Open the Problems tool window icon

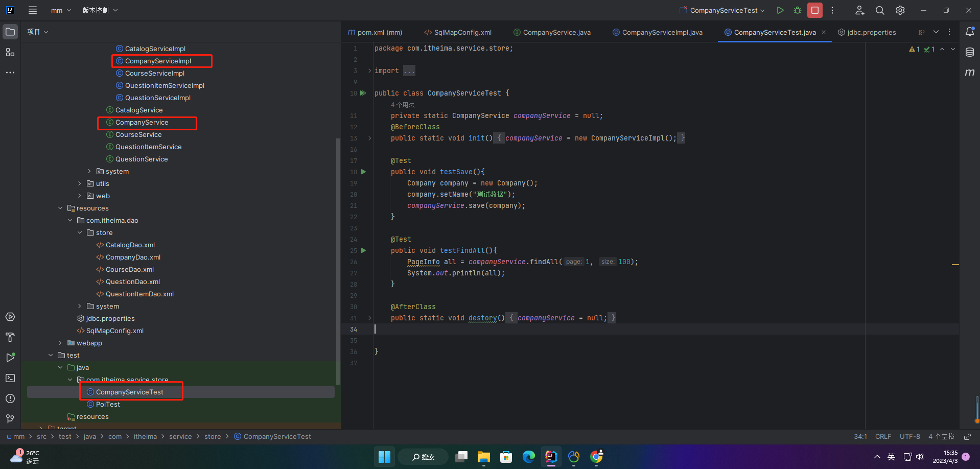10,398
